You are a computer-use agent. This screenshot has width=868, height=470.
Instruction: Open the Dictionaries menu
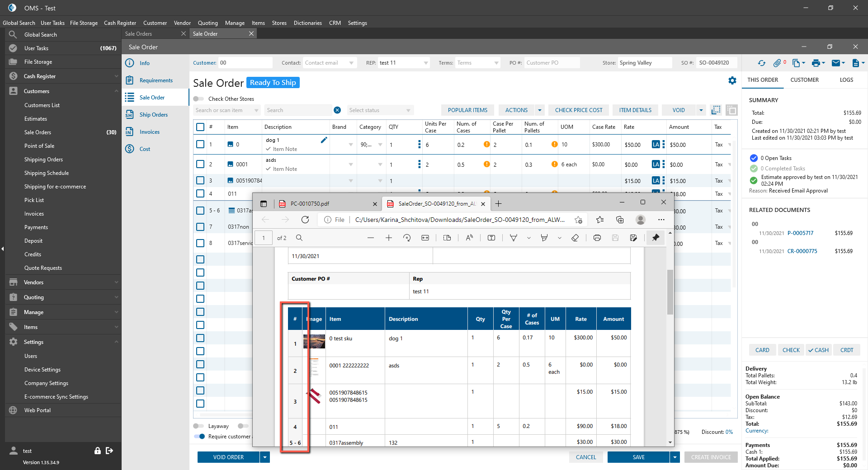tap(307, 23)
